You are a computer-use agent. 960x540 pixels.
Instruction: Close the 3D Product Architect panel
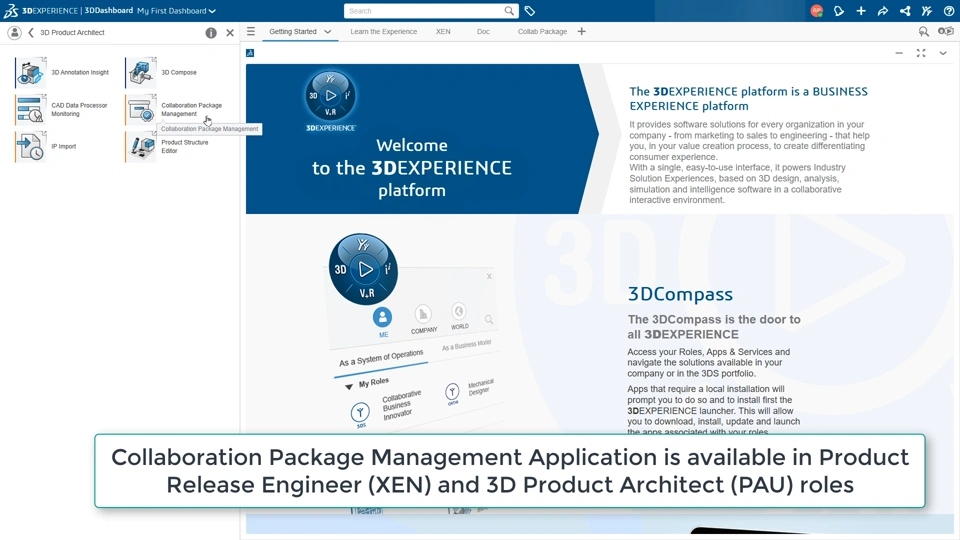[230, 33]
